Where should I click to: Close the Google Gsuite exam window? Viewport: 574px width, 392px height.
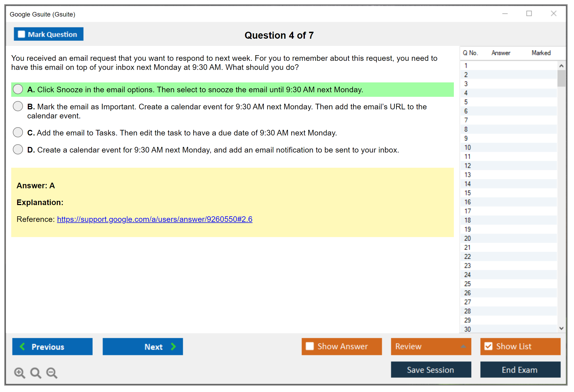[553, 14]
